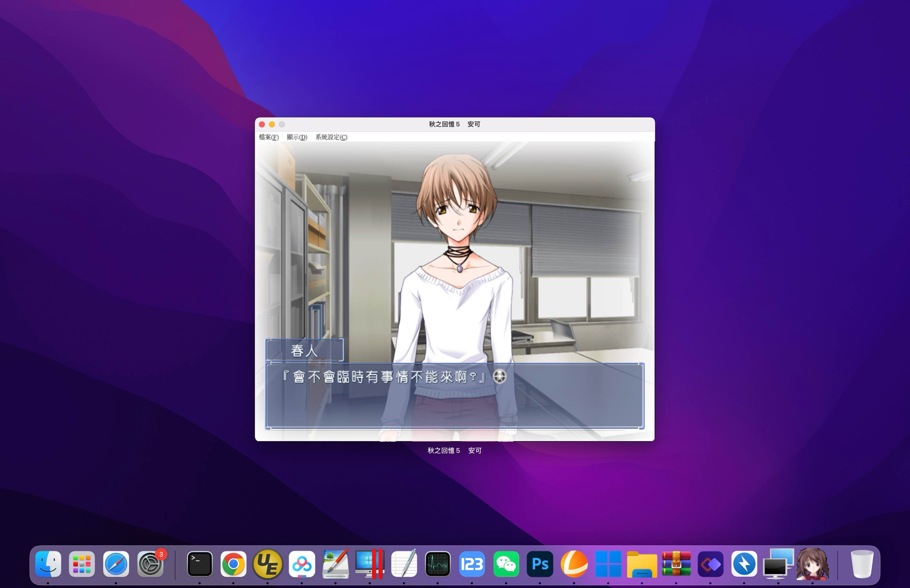Viewport: 910px width, 588px height.
Task: Open Parallels Desktop from the Dock
Action: (369, 564)
